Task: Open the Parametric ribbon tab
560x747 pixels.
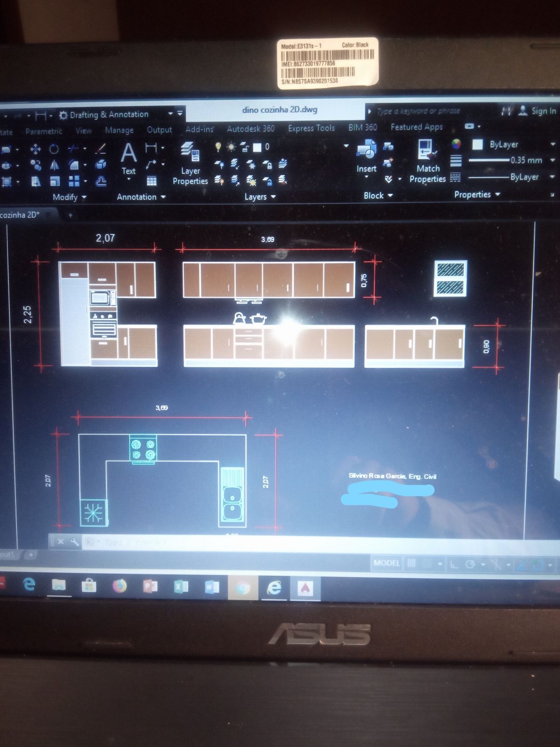Action: coord(44,131)
